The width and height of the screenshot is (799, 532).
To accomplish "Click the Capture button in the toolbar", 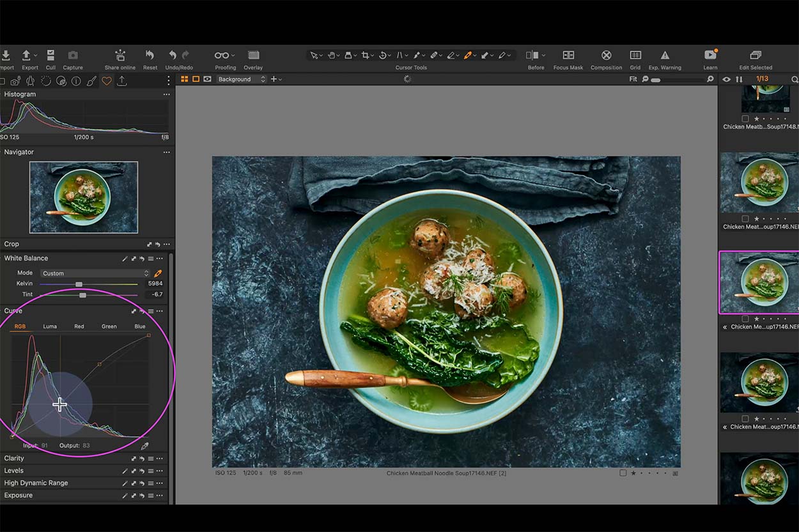I will click(72, 56).
